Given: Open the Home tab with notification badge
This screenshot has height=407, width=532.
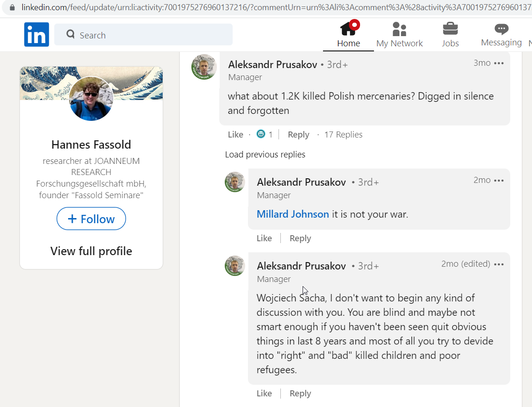Looking at the screenshot, I should (x=349, y=34).
